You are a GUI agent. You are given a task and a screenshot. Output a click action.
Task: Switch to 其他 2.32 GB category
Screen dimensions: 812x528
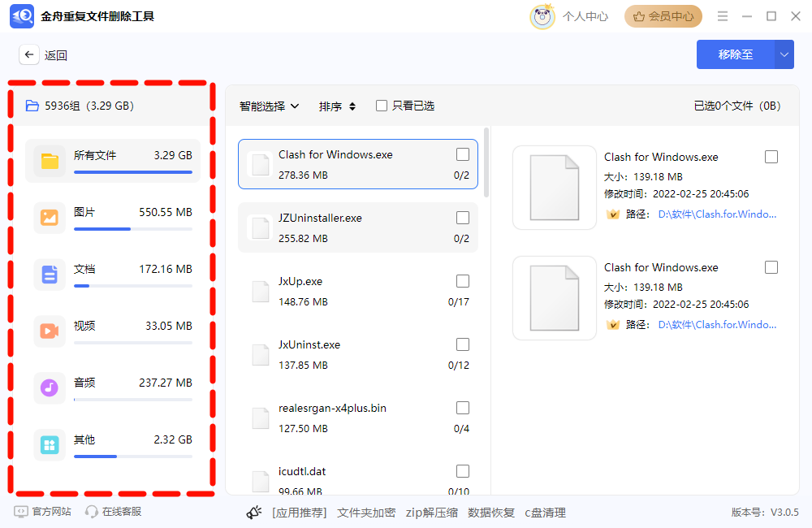113,444
